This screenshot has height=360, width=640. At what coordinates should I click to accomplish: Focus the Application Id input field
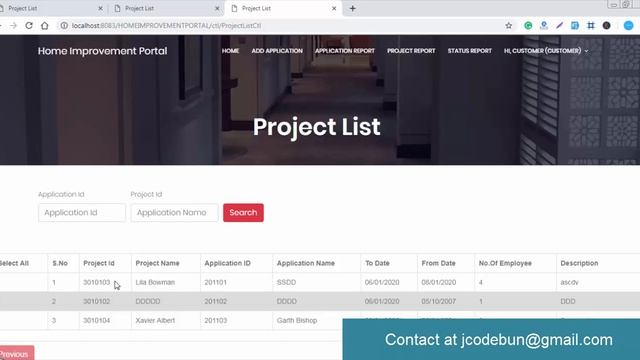[82, 213]
